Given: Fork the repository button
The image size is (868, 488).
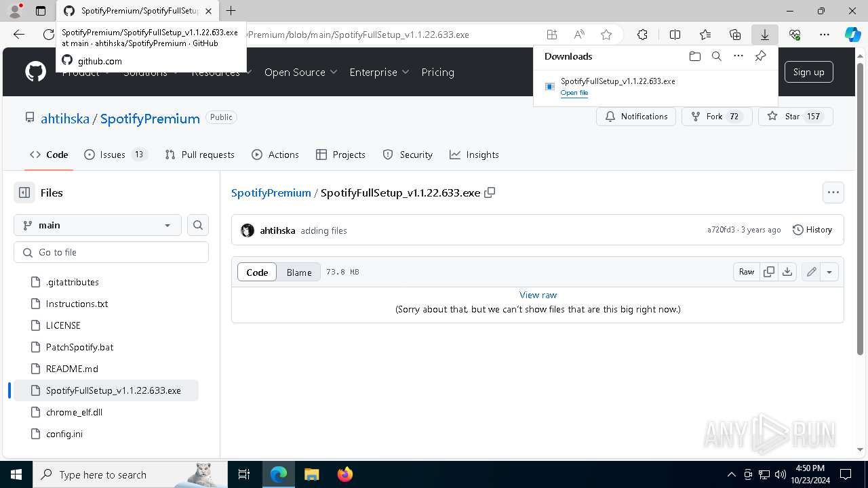Looking at the screenshot, I should (x=717, y=117).
